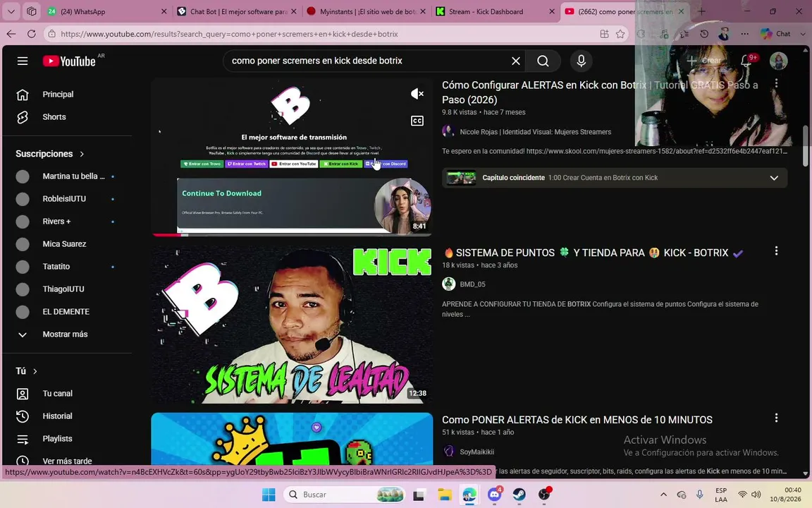Open Ver más tarde in sidebar
The width and height of the screenshot is (812, 508).
pos(68,461)
